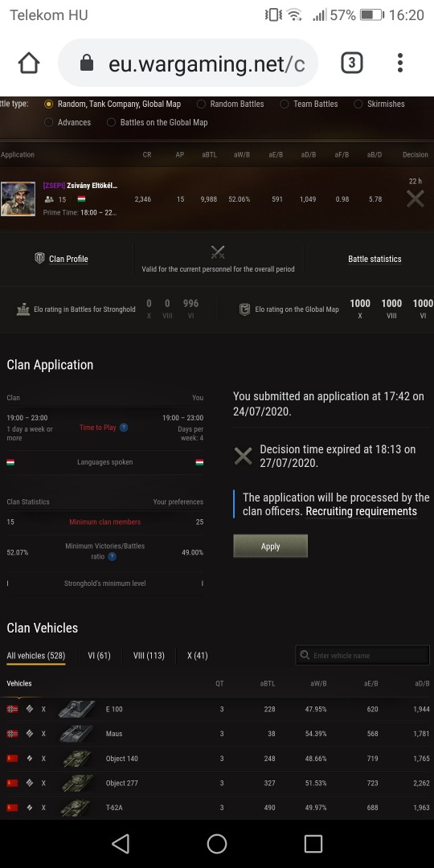
Task: Switch to the VI (61) vehicles tab
Action: (99, 656)
